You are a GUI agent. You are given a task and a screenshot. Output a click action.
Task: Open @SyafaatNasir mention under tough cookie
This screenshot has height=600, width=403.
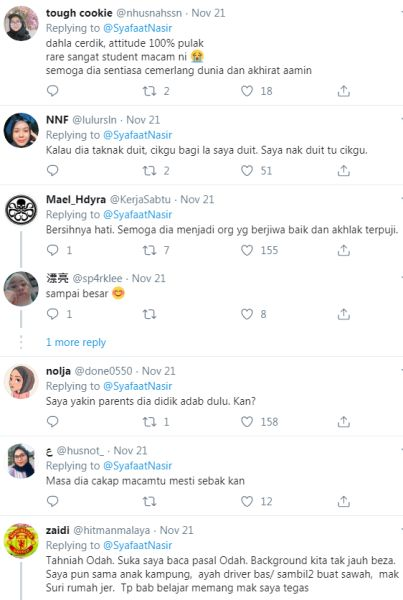tap(138, 28)
